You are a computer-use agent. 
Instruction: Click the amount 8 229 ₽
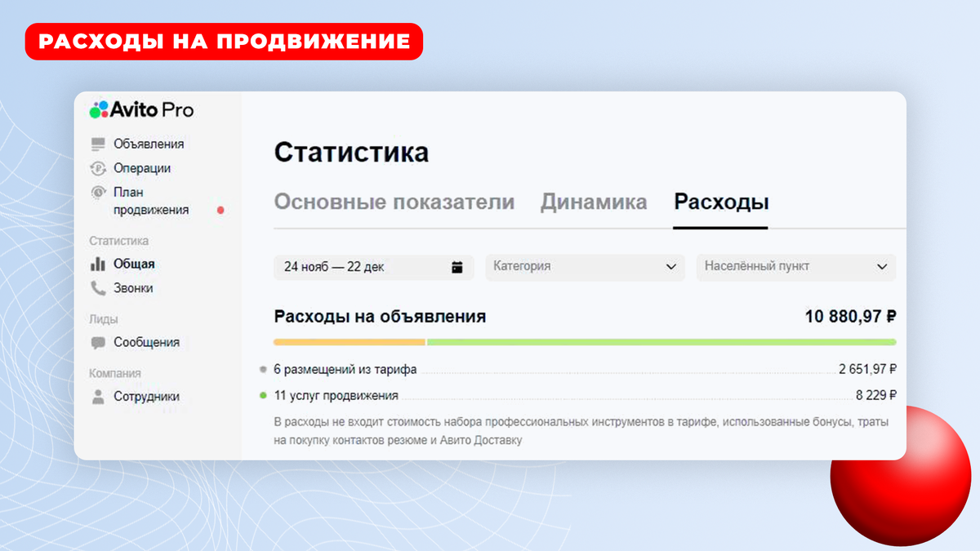point(875,395)
